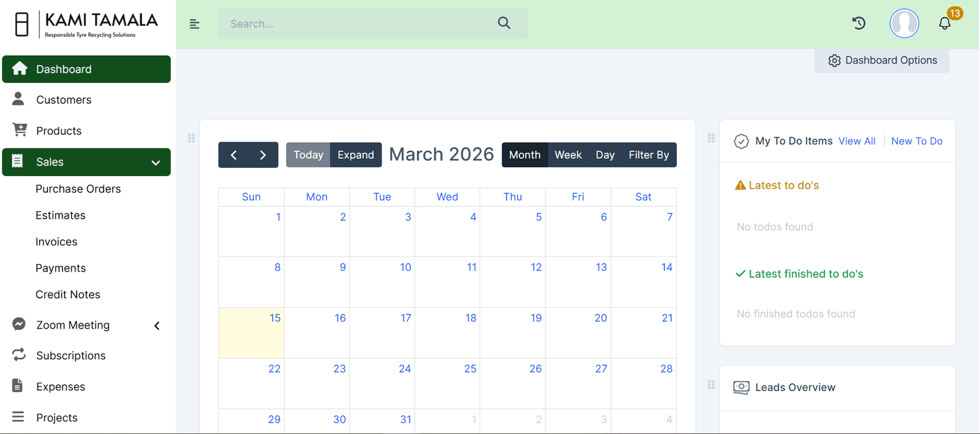The width and height of the screenshot is (980, 434).
Task: Click drag handle beside Leads Overview
Action: [x=711, y=385]
